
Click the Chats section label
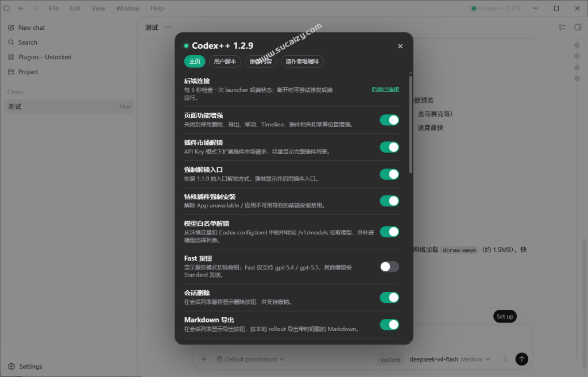pos(15,92)
